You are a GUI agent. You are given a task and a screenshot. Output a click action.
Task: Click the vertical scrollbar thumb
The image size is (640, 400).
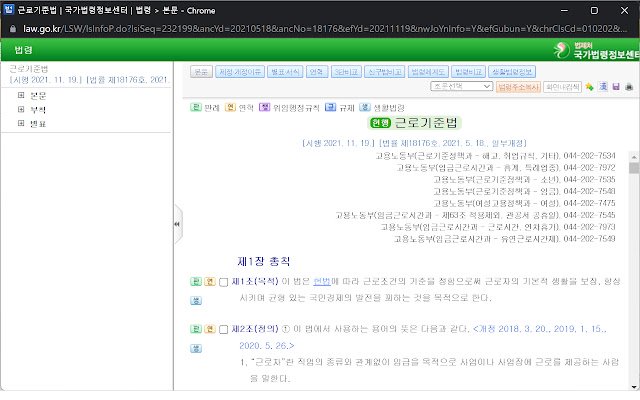[634, 168]
